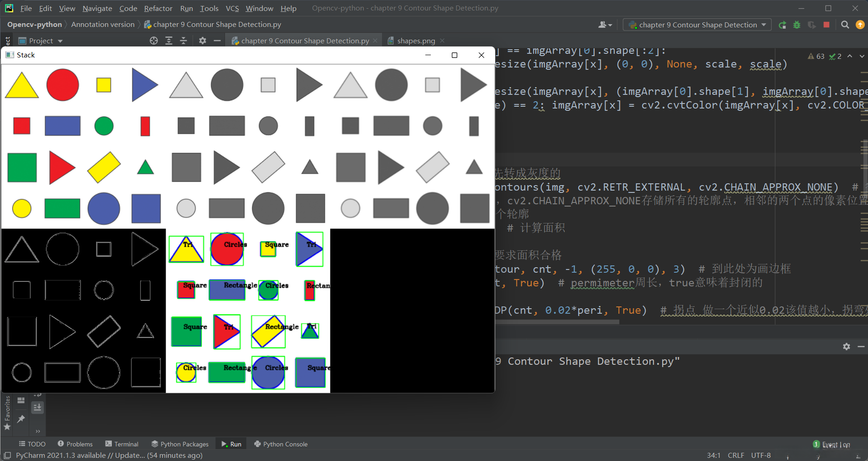This screenshot has width=868, height=461.
Task: Click the locate file crosshair icon in Project panel
Action: 154,41
